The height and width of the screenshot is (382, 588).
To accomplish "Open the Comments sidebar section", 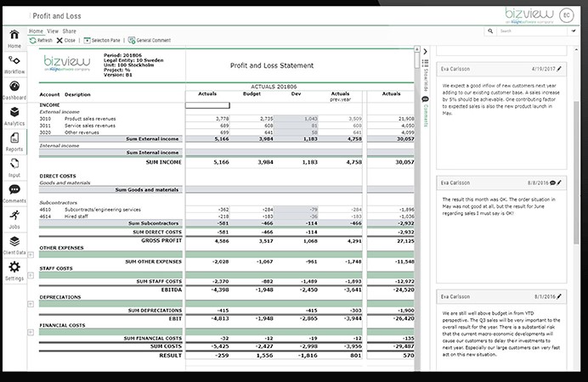I will pos(14,194).
